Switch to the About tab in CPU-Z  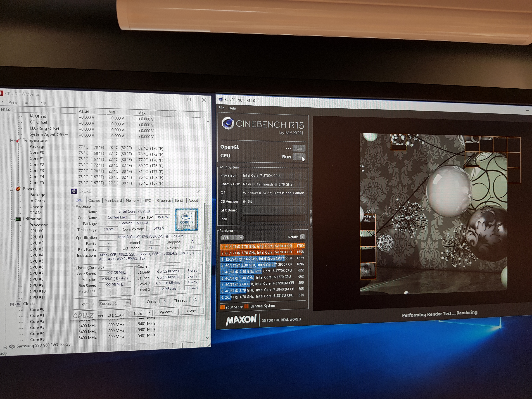[x=193, y=200]
